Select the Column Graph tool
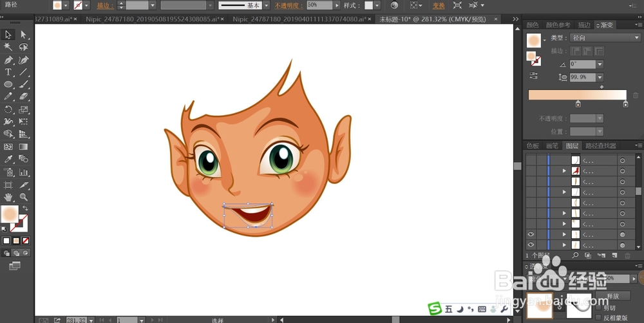The width and height of the screenshot is (644, 323). (x=23, y=172)
